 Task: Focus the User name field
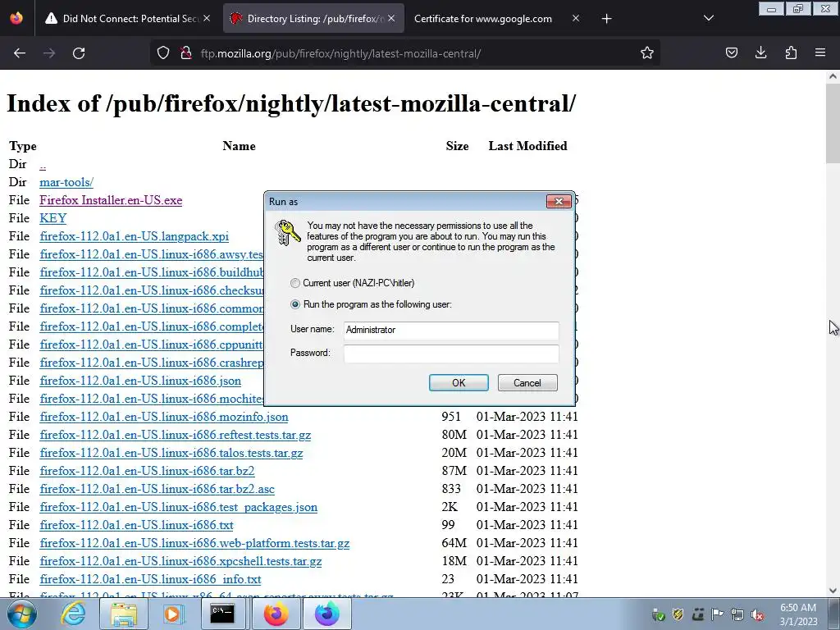point(451,330)
